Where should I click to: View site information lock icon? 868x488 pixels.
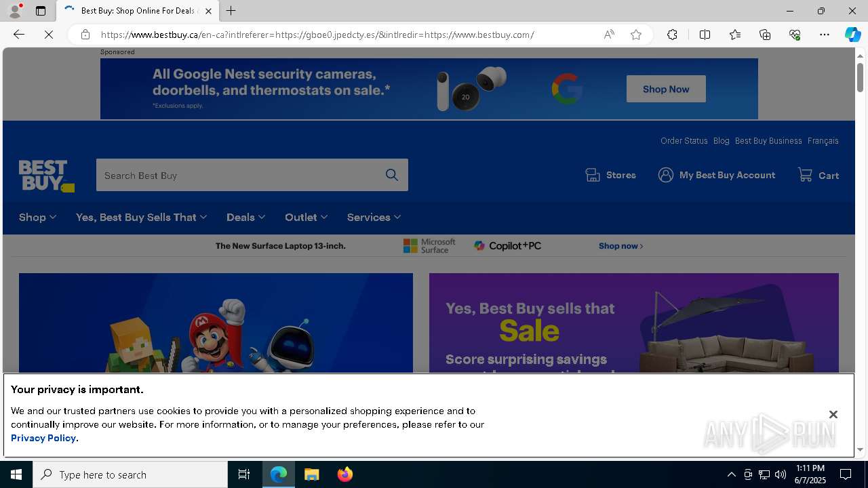(85, 35)
